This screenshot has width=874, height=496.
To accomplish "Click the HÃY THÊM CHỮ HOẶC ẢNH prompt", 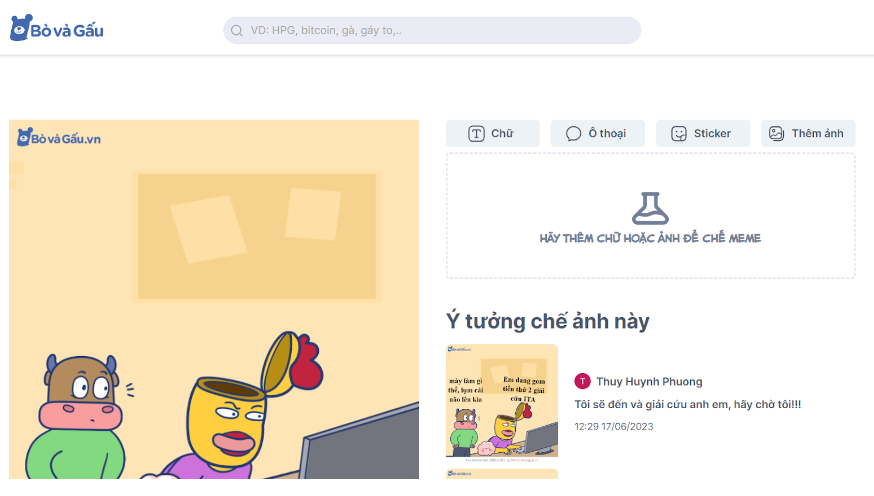I will pyautogui.click(x=650, y=238).
